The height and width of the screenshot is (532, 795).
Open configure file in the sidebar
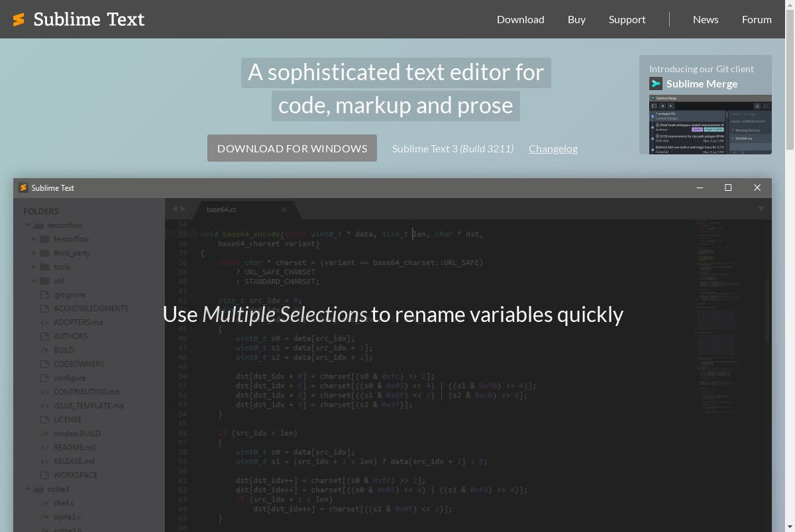click(x=70, y=378)
